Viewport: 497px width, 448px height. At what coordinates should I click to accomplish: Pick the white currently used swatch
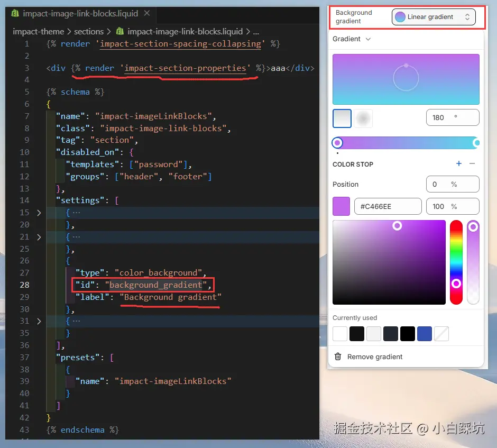coord(340,334)
